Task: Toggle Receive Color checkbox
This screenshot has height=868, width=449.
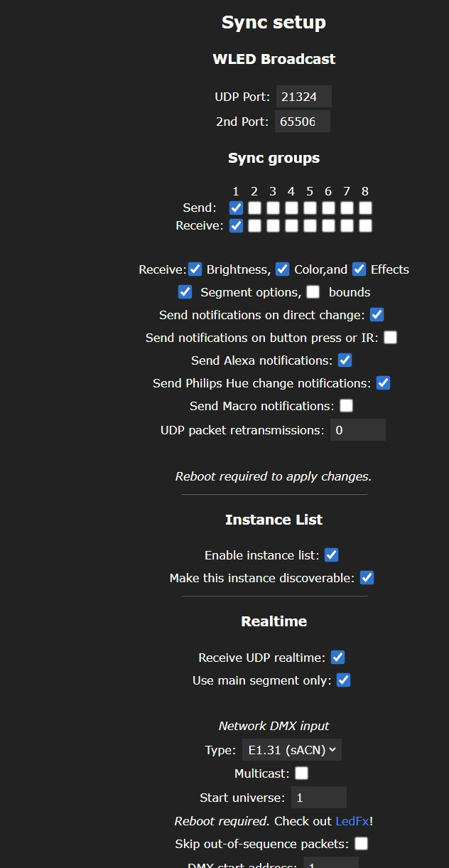Action: (283, 269)
